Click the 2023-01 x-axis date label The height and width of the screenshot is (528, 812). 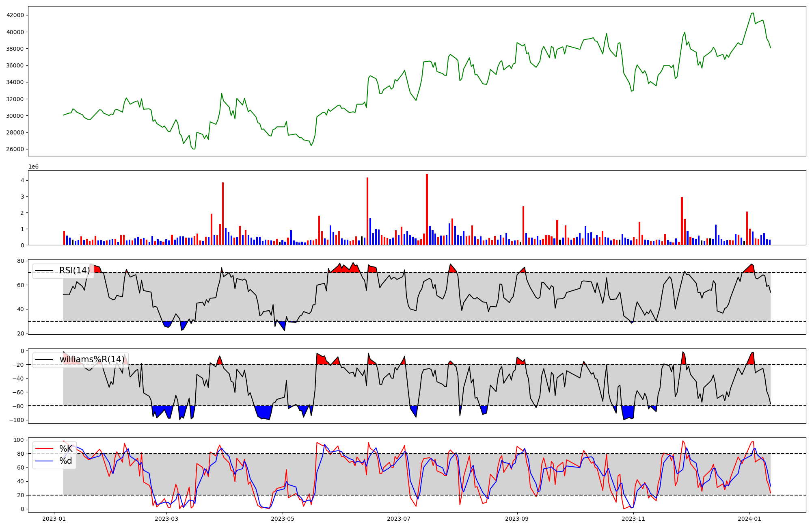(x=54, y=519)
